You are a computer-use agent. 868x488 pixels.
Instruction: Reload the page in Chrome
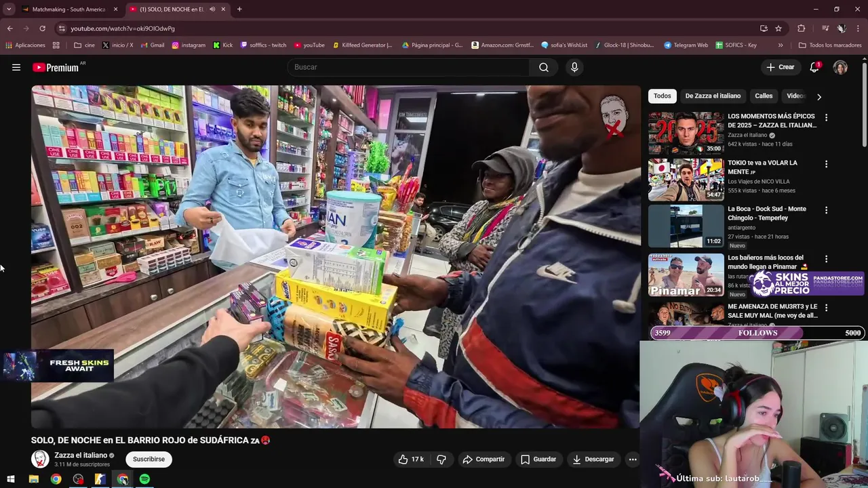[42, 28]
